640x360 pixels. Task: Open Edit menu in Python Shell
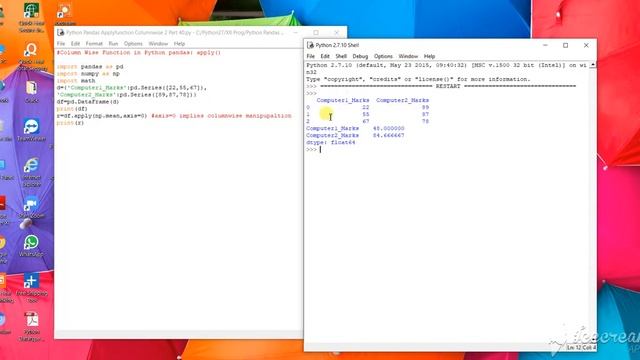pos(325,56)
